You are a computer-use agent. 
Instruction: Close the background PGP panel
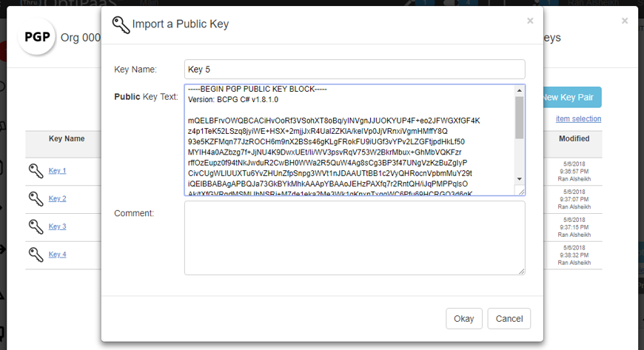click(625, 21)
